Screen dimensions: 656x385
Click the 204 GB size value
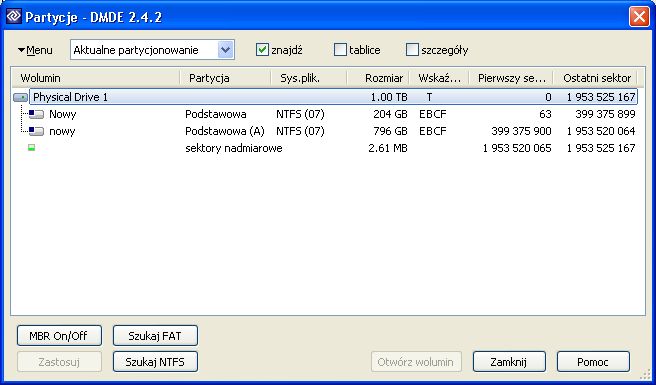tap(391, 114)
